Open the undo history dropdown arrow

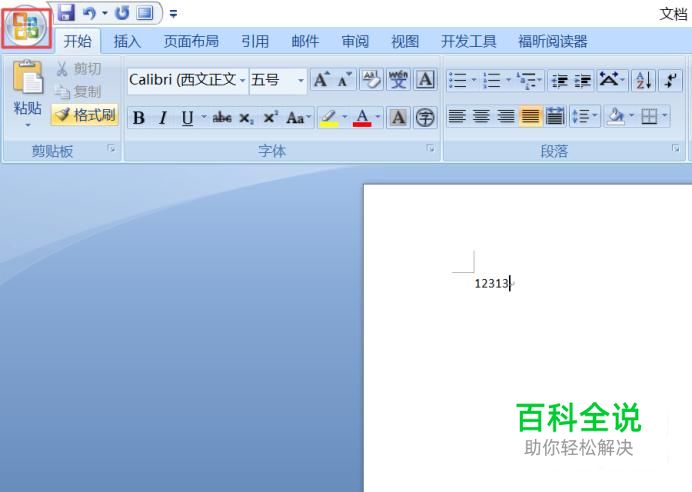[105, 13]
